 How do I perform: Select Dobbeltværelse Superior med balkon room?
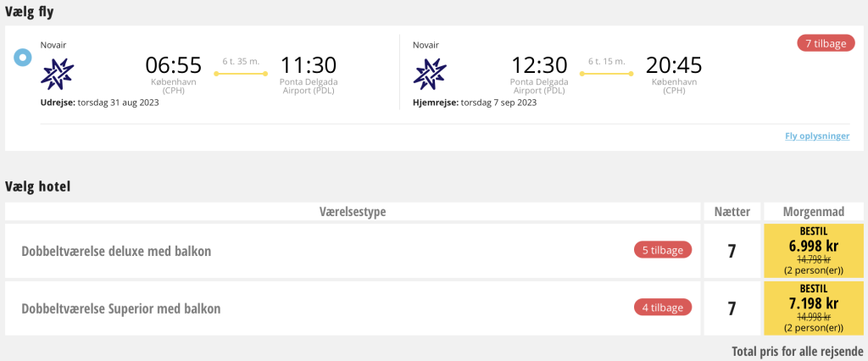click(x=121, y=308)
